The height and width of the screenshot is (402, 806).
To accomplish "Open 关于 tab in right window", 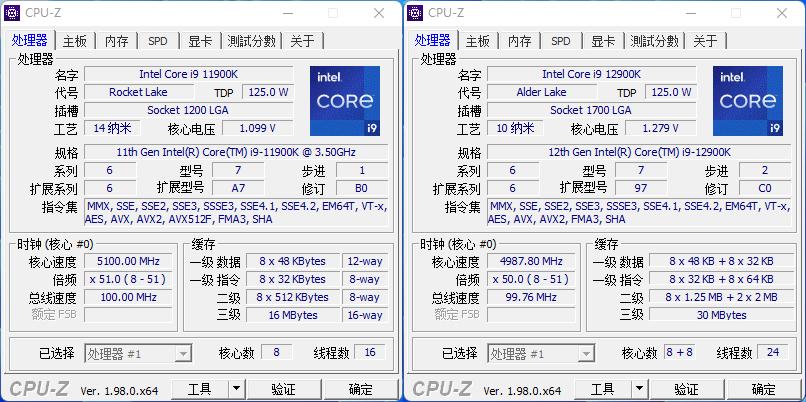I will pyautogui.click(x=705, y=41).
